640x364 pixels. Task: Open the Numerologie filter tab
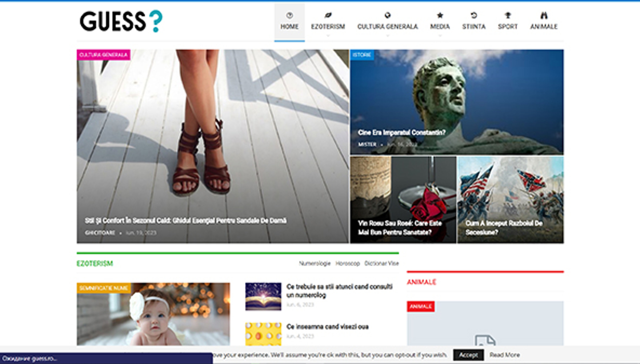click(x=315, y=263)
